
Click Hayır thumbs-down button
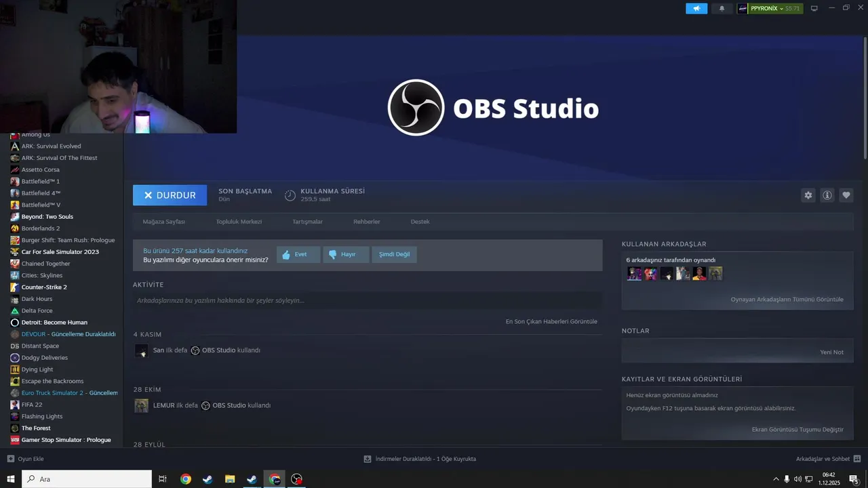point(346,255)
